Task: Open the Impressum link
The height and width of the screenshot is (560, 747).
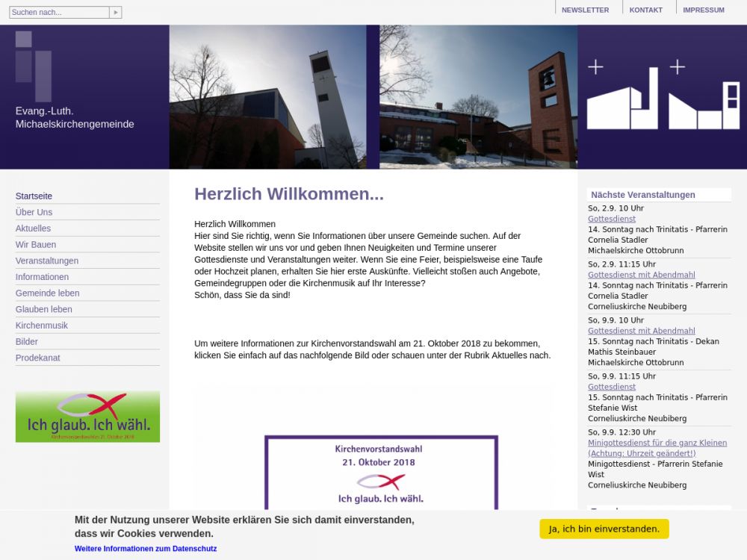Action: [703, 10]
